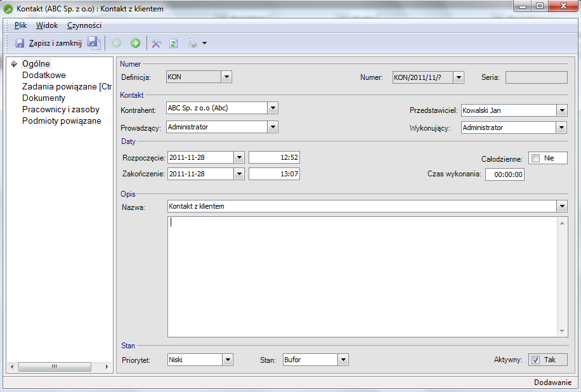This screenshot has width=581, height=392.
Task: Toggle the Aktywny checkbox
Action: pos(535,360)
